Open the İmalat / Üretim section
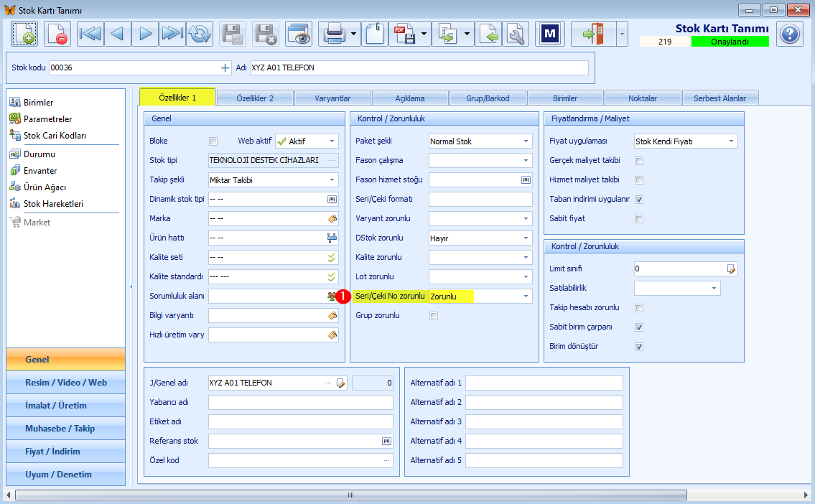The width and height of the screenshot is (815, 504). (x=65, y=405)
